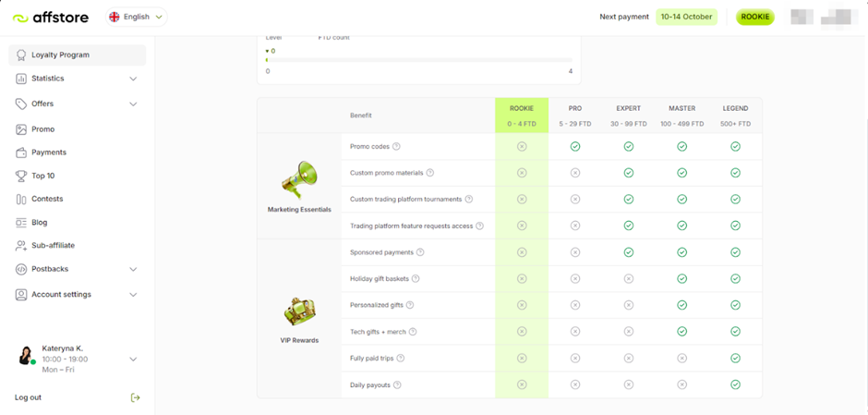Open the Payments sidebar page

pos(49,153)
